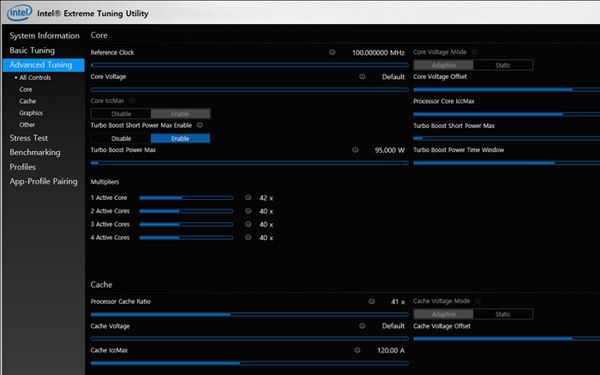Click the Core Voltage Offset slider

tap(507, 90)
